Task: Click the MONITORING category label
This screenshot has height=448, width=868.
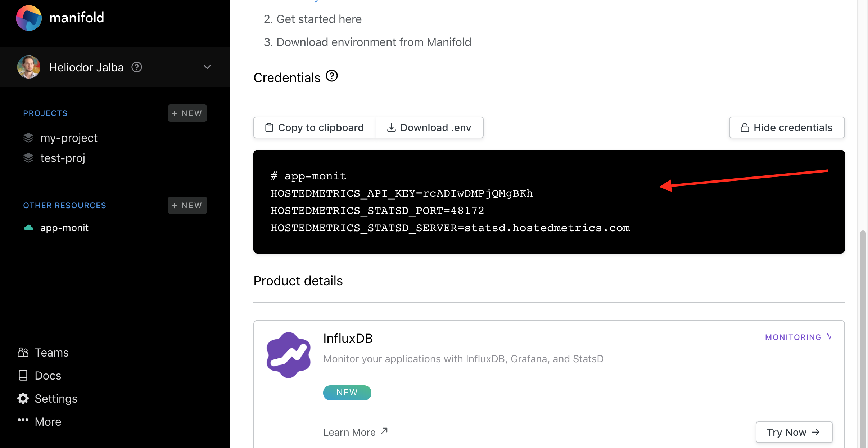Action: (x=793, y=337)
